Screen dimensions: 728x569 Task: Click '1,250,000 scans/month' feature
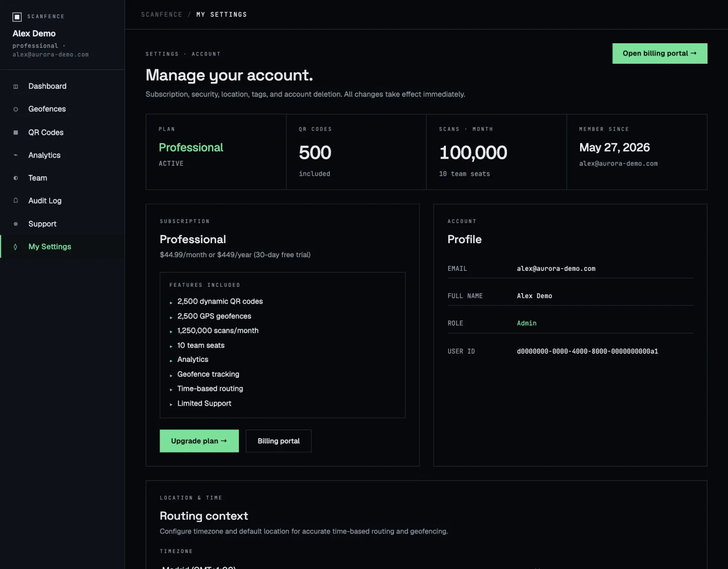(x=217, y=330)
